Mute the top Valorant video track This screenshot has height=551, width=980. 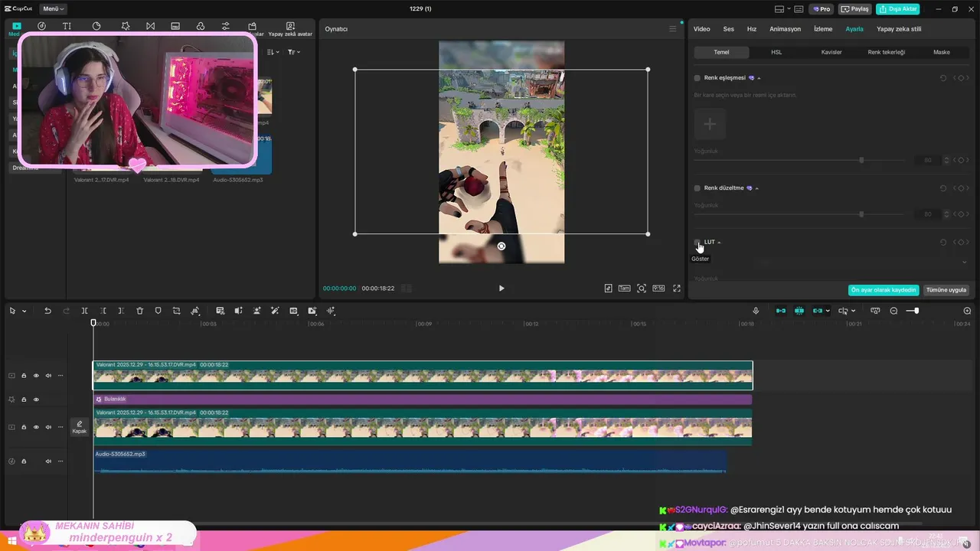[x=48, y=376]
